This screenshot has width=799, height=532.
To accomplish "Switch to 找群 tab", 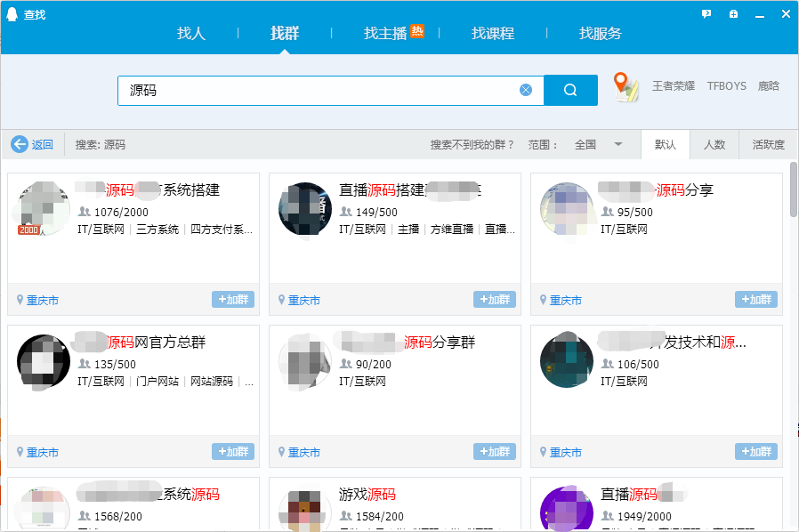I will point(285,33).
